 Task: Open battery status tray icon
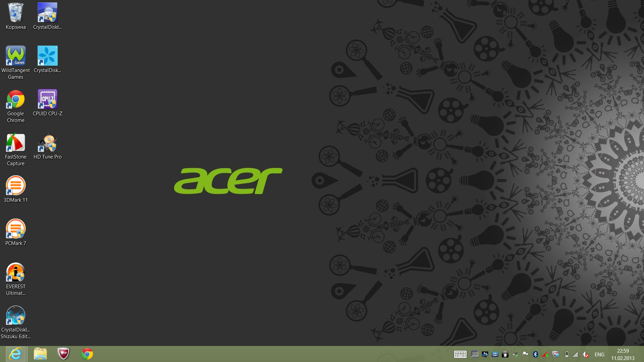pyautogui.click(x=567, y=354)
